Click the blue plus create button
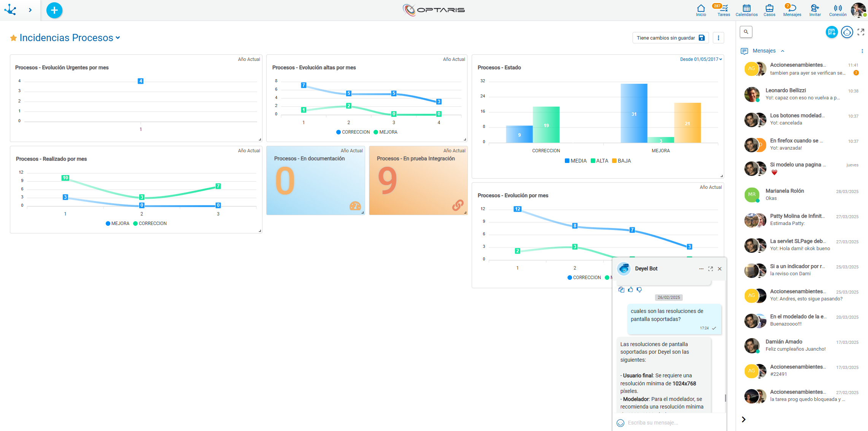The image size is (868, 431). point(54,10)
